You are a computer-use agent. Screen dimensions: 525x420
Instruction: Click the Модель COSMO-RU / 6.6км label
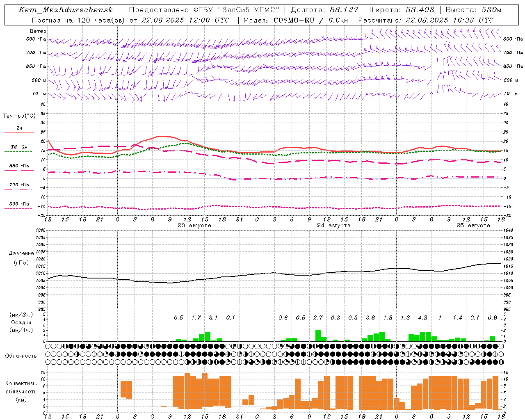click(x=296, y=20)
